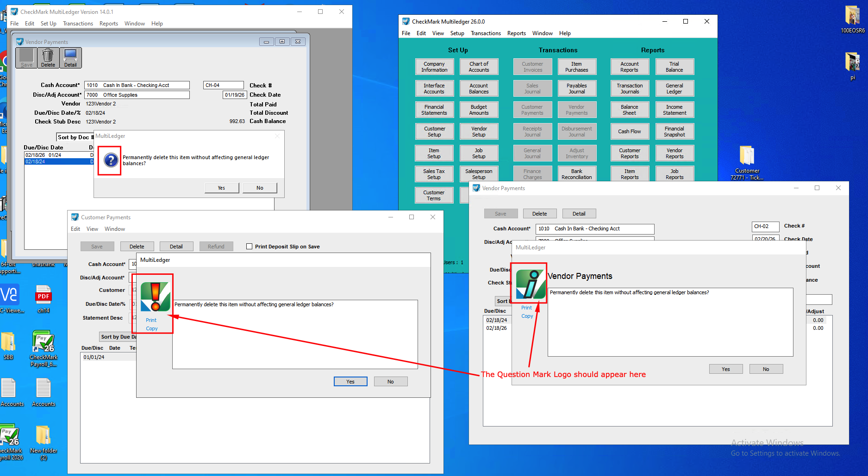Open Vendor Setup button

tap(479, 131)
